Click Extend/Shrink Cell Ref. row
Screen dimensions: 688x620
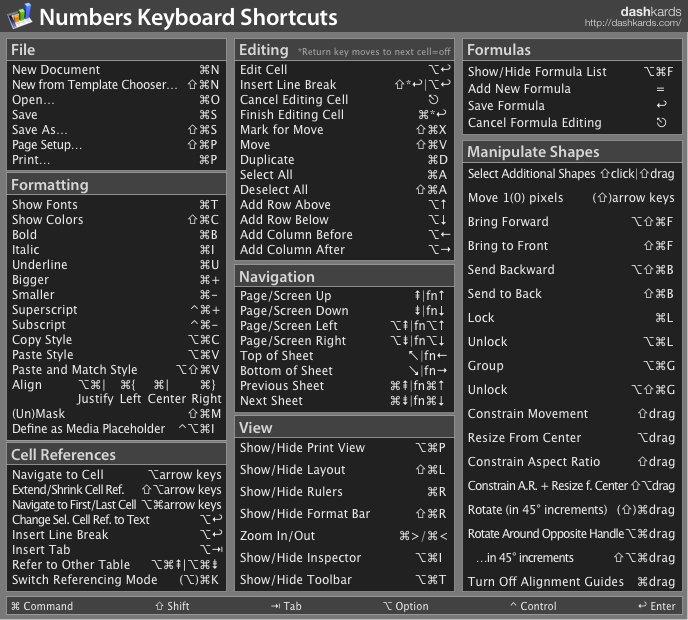pos(116,490)
